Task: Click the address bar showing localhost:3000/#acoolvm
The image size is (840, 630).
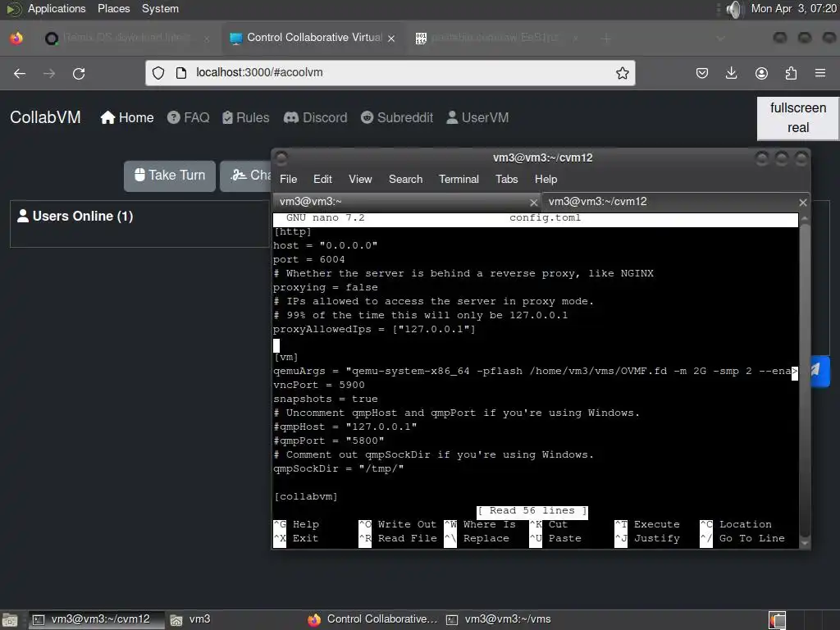Action: 390,73
